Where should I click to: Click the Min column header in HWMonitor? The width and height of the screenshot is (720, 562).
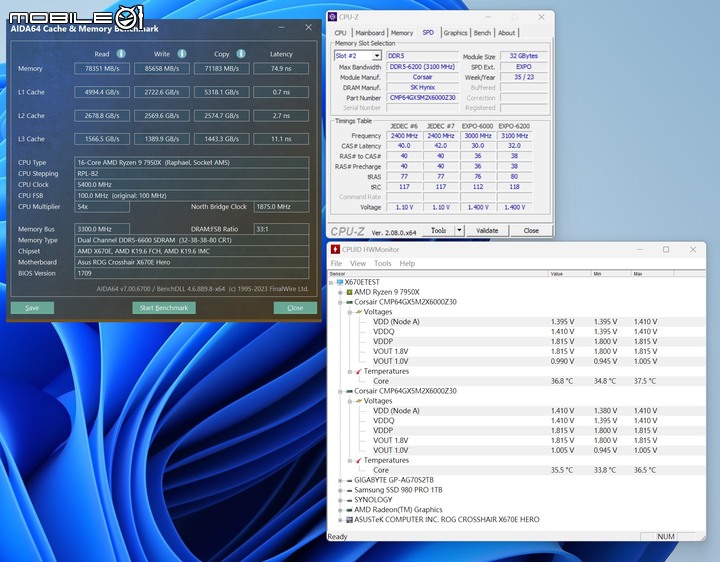tap(611, 274)
